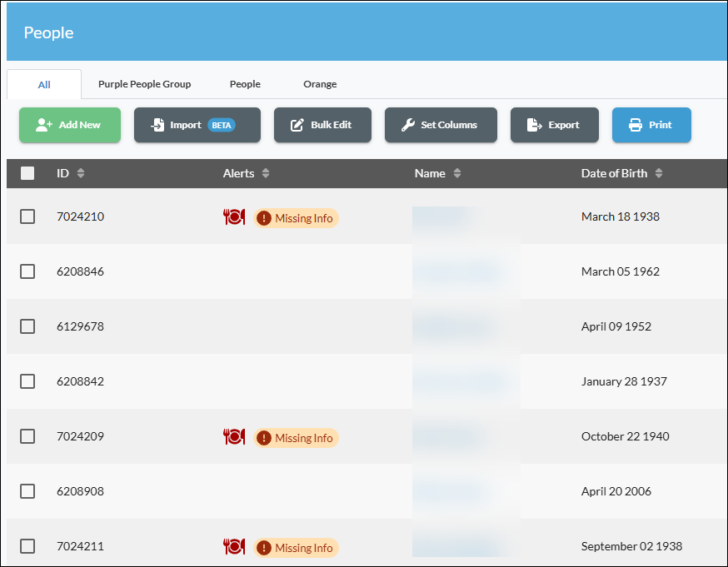Switch to the Orange tab
The width and height of the screenshot is (728, 567).
tap(320, 84)
